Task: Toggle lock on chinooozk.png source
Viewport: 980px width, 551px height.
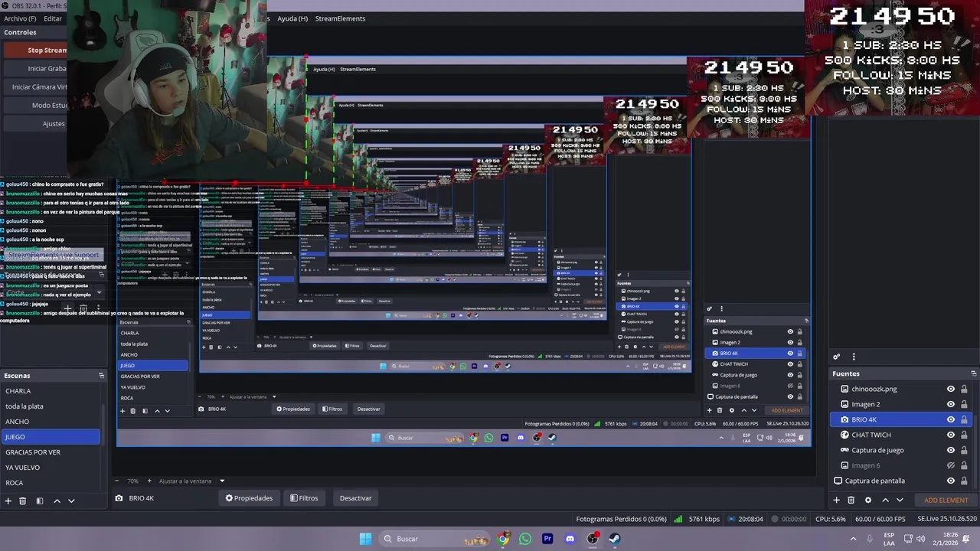Action: (964, 389)
